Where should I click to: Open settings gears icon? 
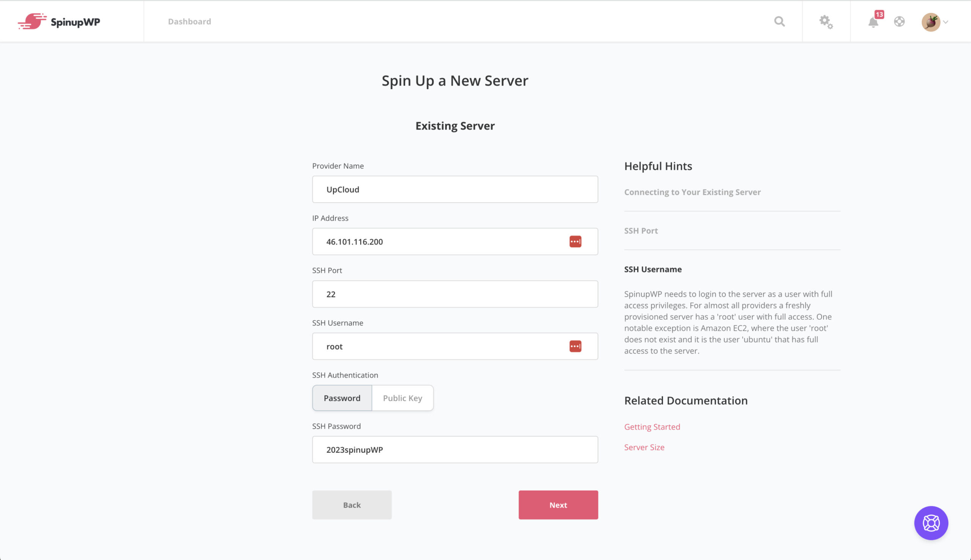pyautogui.click(x=826, y=22)
